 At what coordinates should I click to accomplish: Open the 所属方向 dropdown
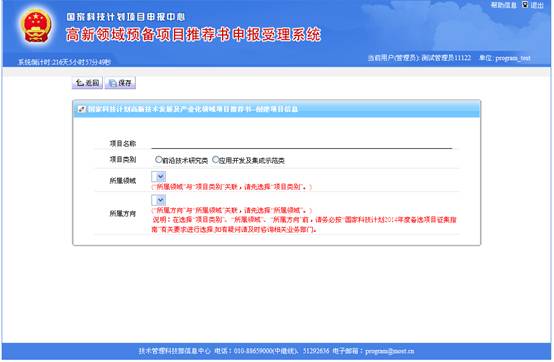[159, 200]
